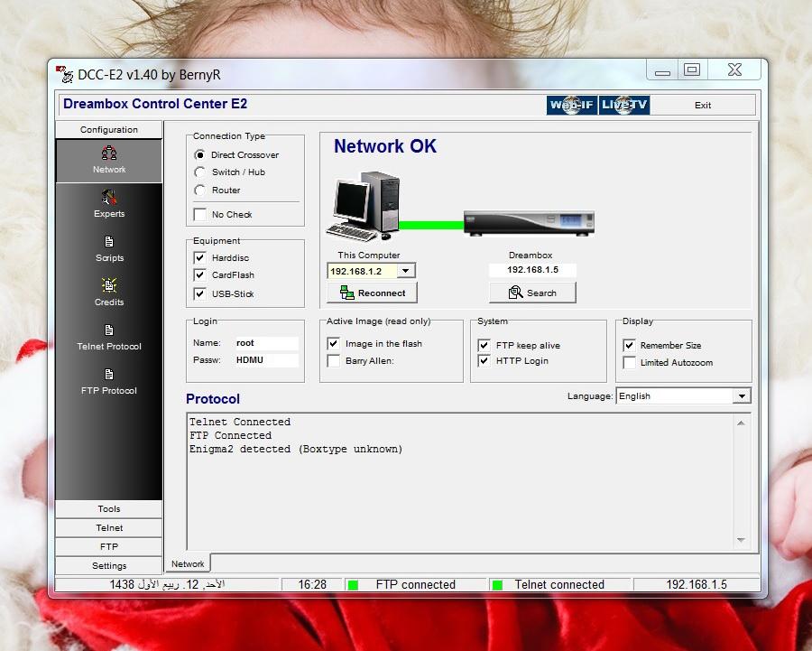Click the Dreambox receiver image

(529, 223)
